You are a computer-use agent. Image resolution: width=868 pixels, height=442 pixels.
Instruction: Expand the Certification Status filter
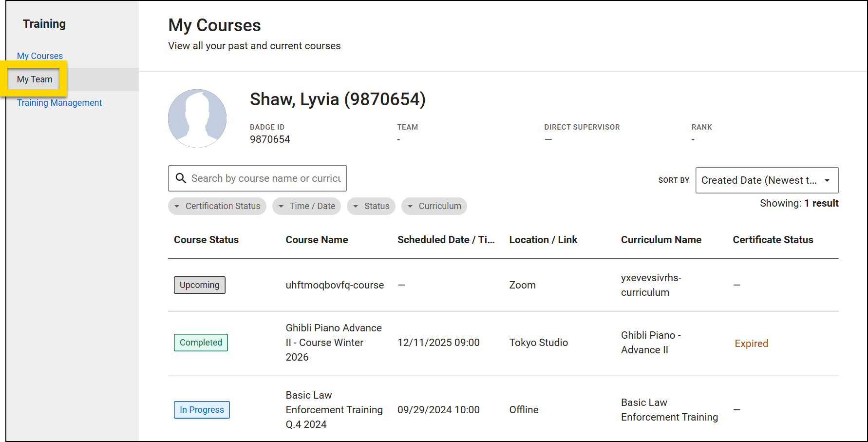217,206
